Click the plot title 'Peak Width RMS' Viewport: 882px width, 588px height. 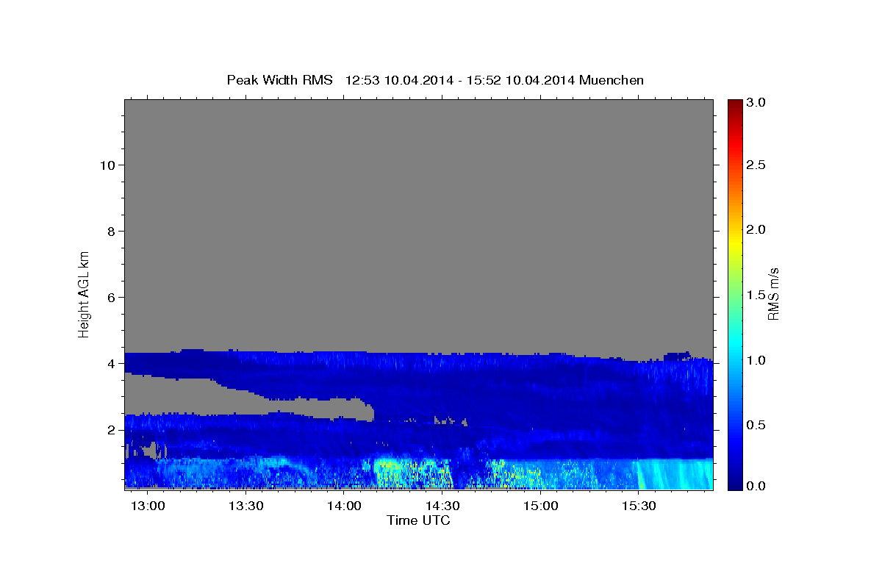coord(279,80)
